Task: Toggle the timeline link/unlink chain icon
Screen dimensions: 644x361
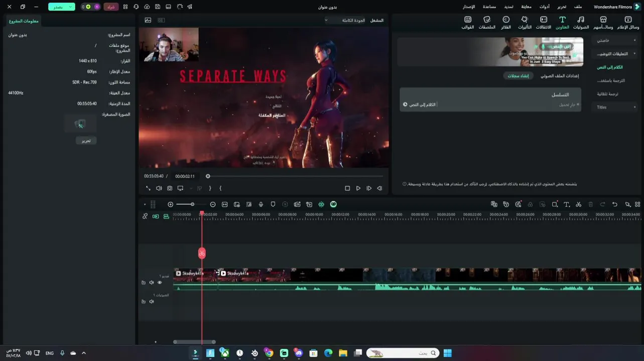Action: pyautogui.click(x=145, y=217)
